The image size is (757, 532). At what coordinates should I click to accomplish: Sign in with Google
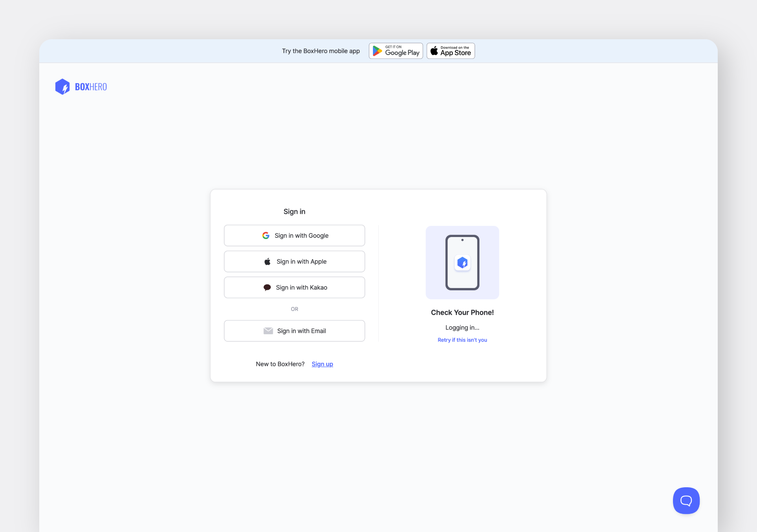coord(294,235)
